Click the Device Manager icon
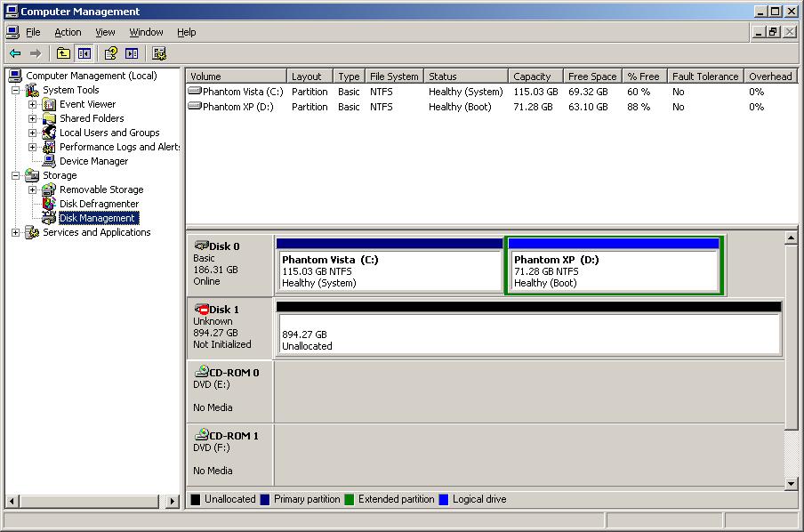Viewport: 804px width, 532px height. pos(49,161)
